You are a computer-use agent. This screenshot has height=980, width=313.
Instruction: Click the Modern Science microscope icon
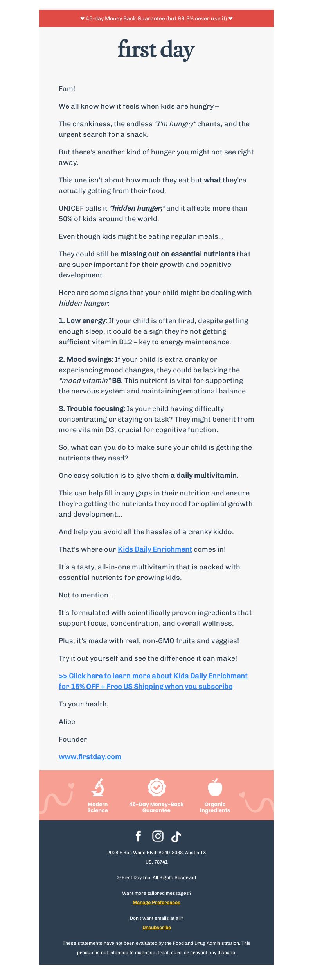97,788
